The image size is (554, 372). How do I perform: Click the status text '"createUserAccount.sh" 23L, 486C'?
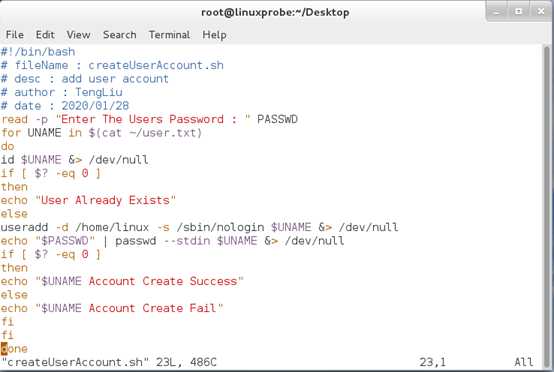(109, 362)
